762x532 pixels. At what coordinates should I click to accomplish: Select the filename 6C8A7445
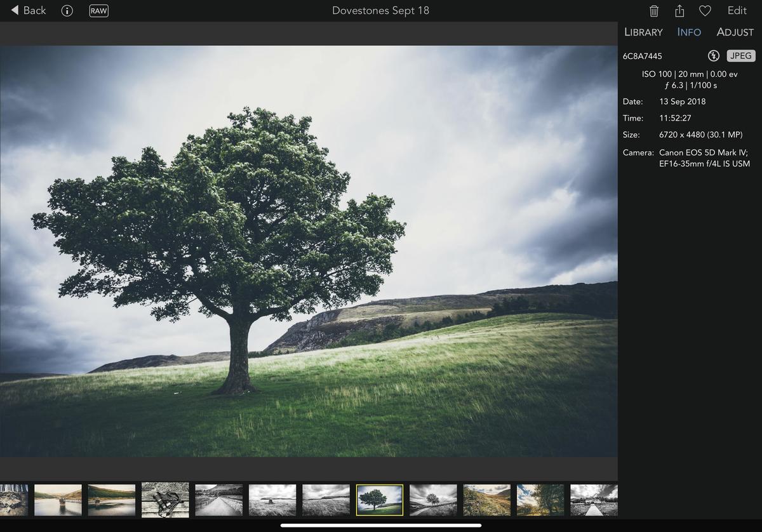(x=642, y=56)
